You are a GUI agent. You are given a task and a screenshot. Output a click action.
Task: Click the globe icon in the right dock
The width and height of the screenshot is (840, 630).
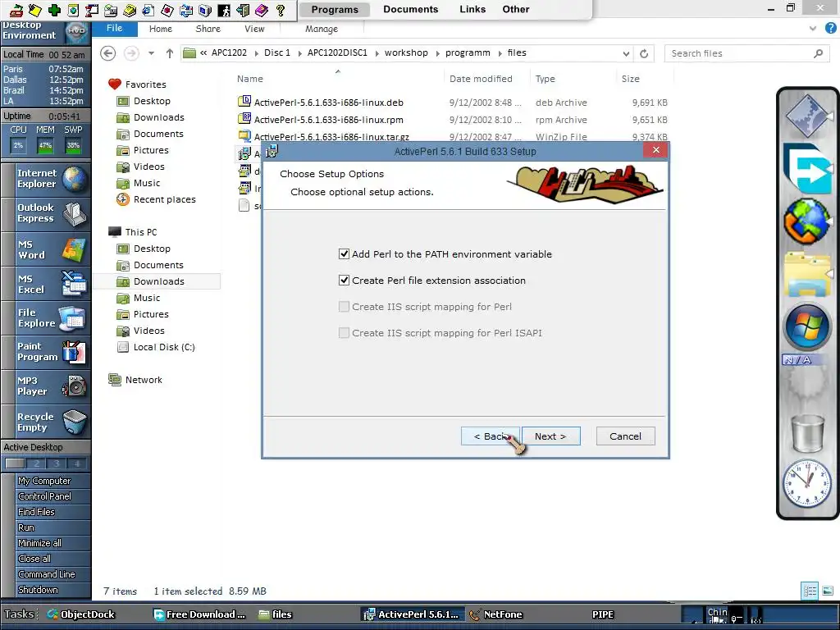click(x=807, y=221)
